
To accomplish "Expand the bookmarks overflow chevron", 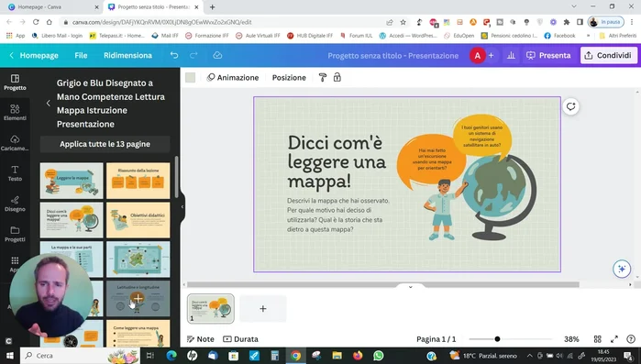I will 588,36.
